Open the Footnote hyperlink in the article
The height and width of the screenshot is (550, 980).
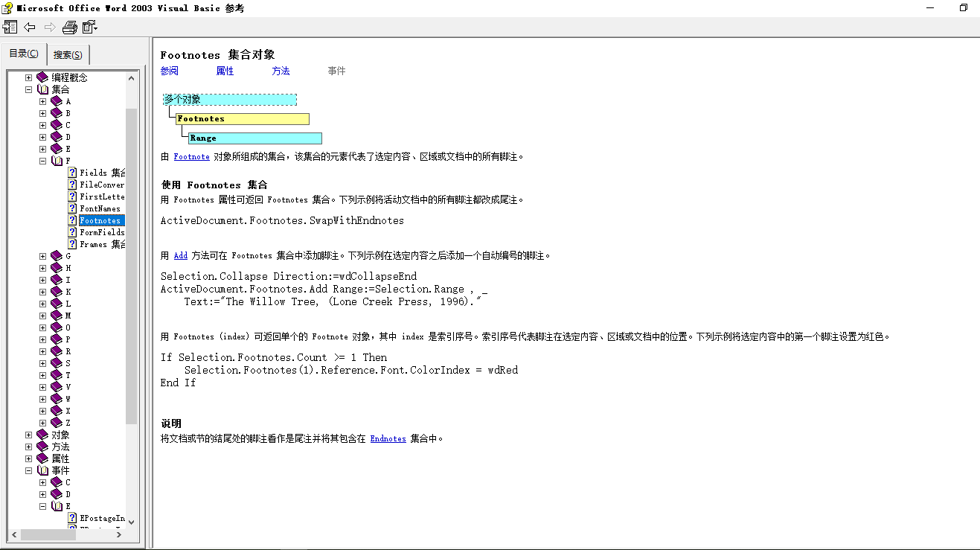(x=191, y=156)
